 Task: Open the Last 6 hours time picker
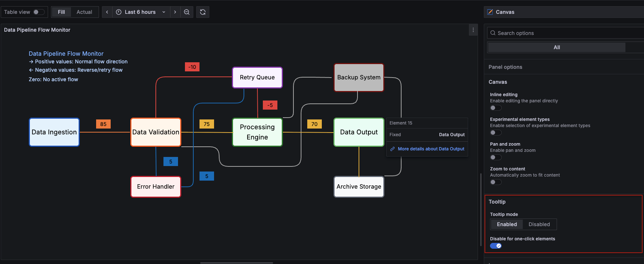140,12
